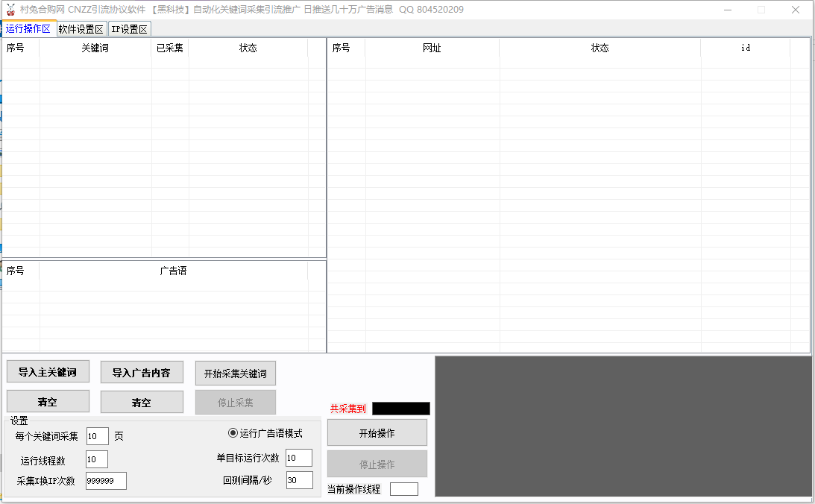Click the 当前操作线程 text box

click(404, 489)
